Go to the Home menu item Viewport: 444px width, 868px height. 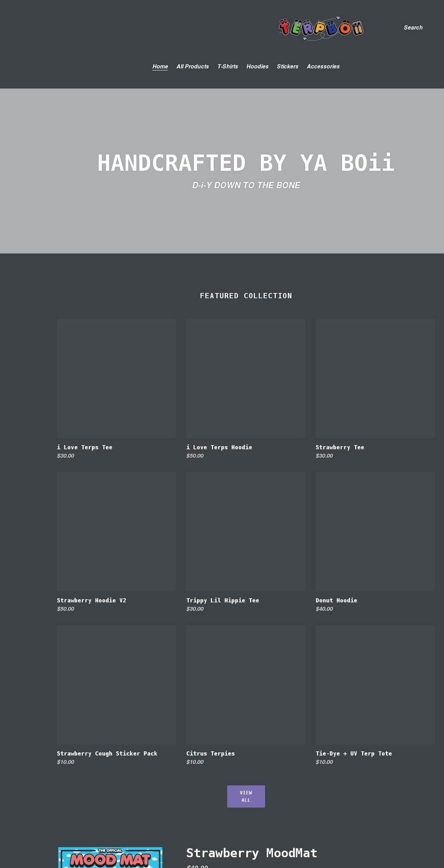(160, 67)
